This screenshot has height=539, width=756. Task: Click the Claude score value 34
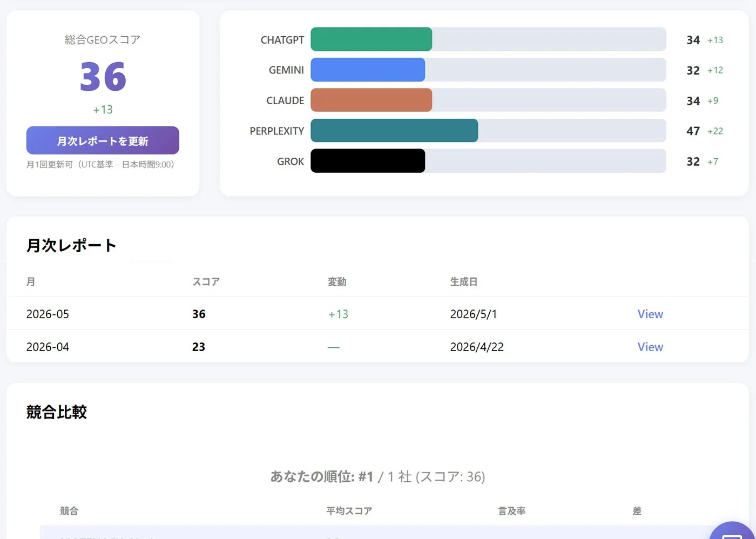693,100
